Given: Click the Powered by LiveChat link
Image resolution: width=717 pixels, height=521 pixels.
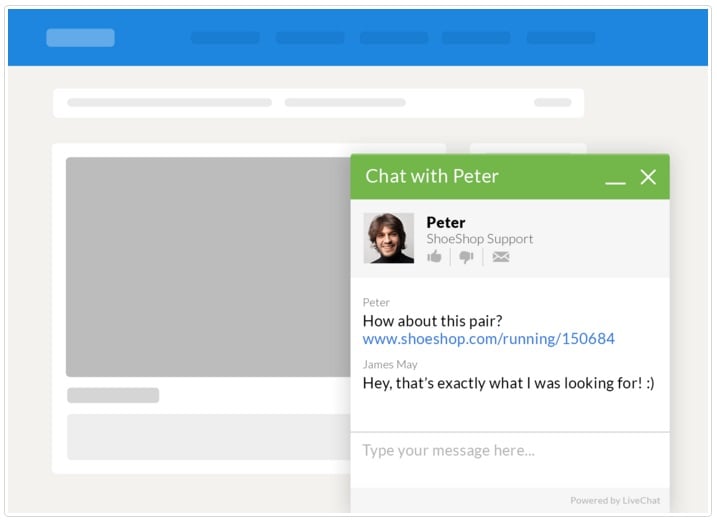Looking at the screenshot, I should 615,500.
